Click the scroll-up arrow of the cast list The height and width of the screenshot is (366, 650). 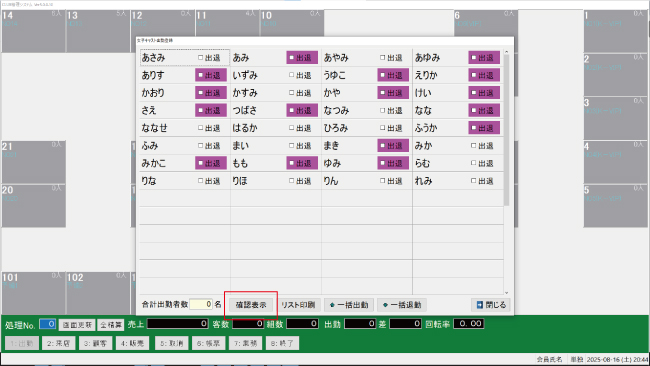[x=506, y=52]
